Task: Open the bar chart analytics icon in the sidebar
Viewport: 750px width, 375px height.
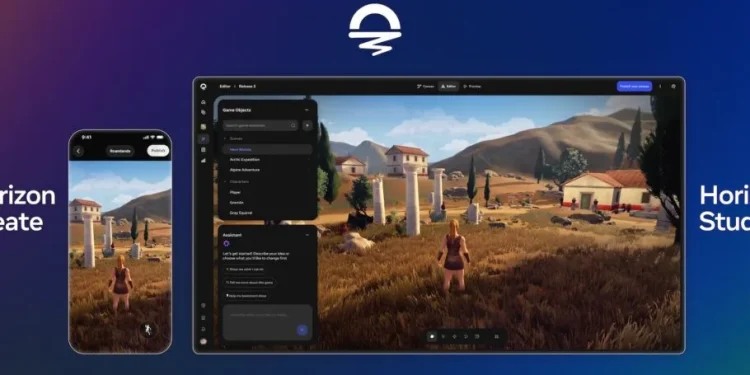Action: 203,161
